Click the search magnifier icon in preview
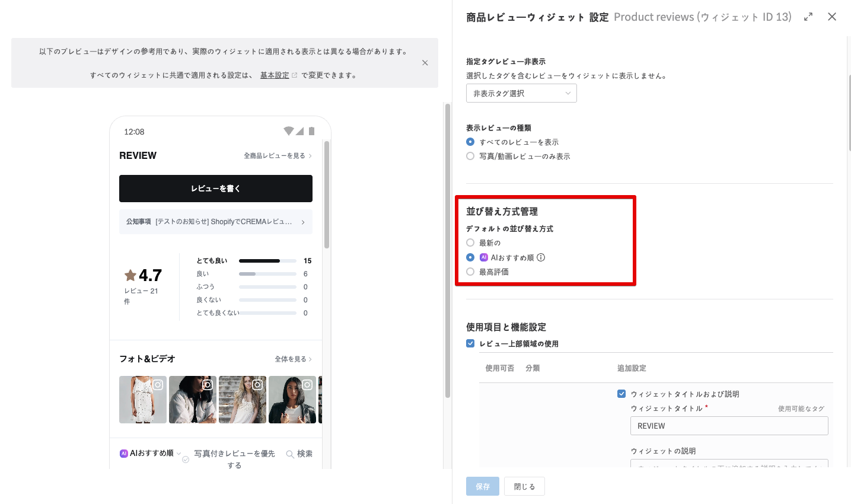This screenshot has height=504, width=851. pyautogui.click(x=290, y=454)
